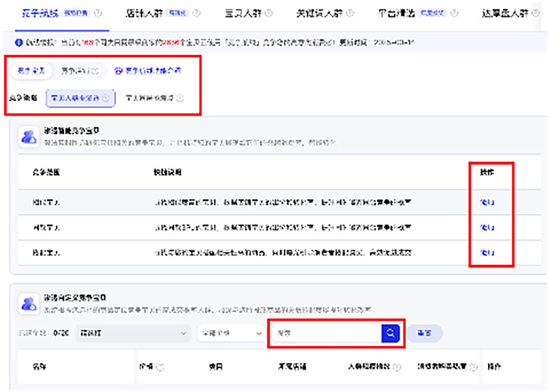The image size is (550, 392).
Task: Click the blue link in the first table row
Action: pyautogui.click(x=487, y=202)
